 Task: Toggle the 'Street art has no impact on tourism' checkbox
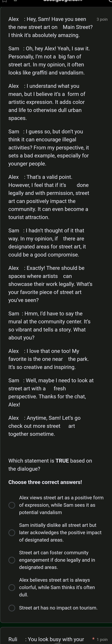(12, 608)
